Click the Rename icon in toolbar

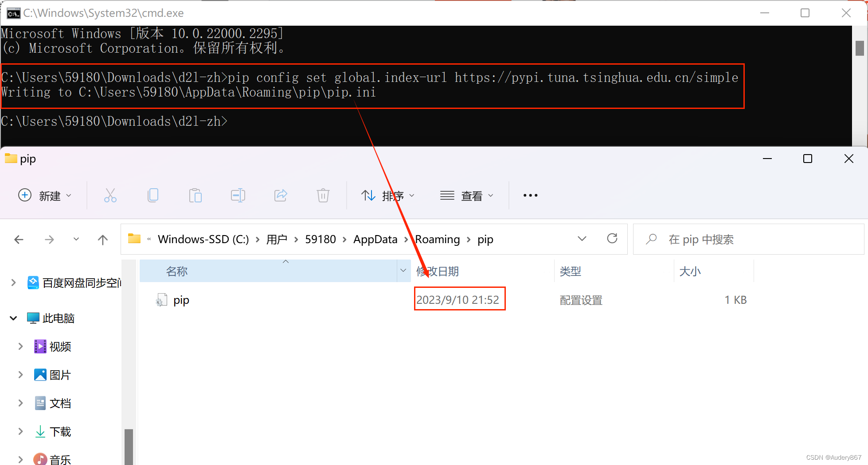click(x=238, y=195)
